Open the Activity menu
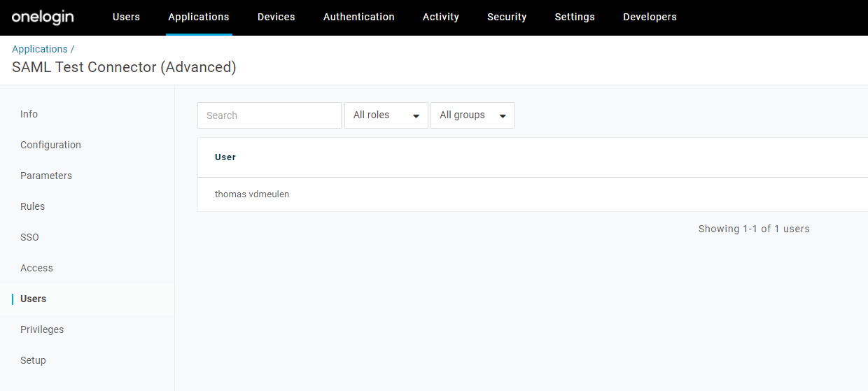868x391 pixels. (x=441, y=17)
